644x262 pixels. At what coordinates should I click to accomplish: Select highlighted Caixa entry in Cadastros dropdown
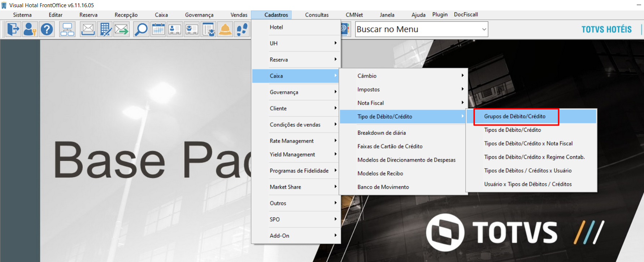click(x=296, y=76)
